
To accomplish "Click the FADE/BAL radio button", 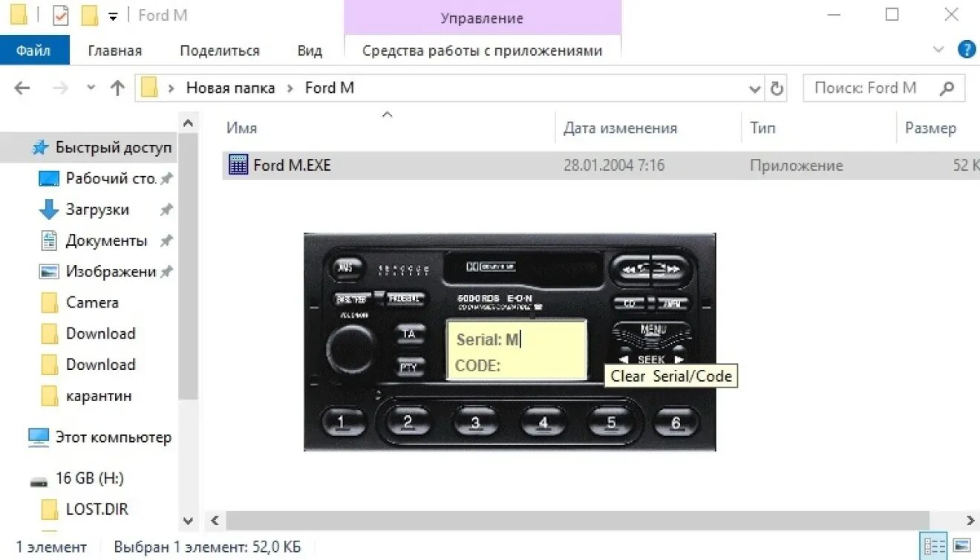I will click(405, 299).
